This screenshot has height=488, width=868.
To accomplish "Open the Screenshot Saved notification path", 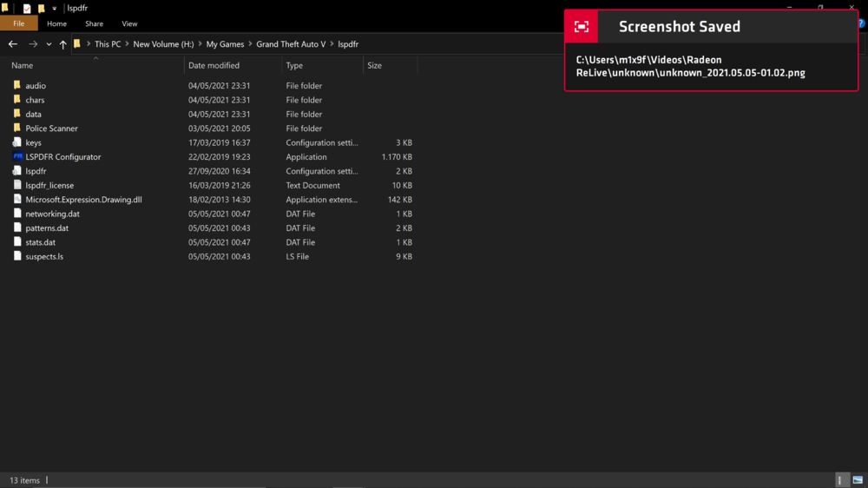I will click(690, 67).
